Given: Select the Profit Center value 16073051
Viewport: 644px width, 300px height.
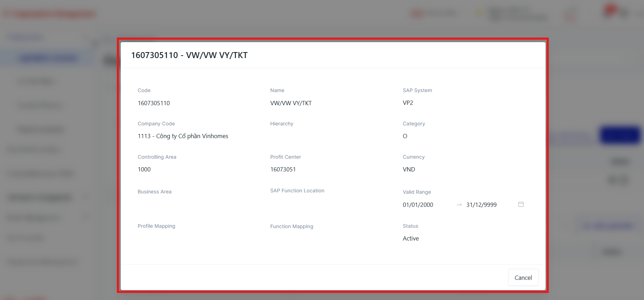Looking at the screenshot, I should point(283,169).
